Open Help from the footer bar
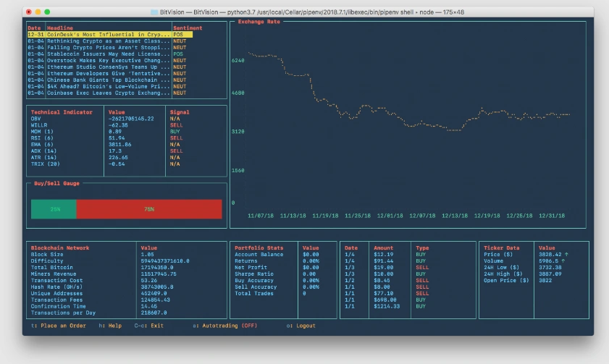The height and width of the screenshot is (364, 609). click(x=110, y=326)
